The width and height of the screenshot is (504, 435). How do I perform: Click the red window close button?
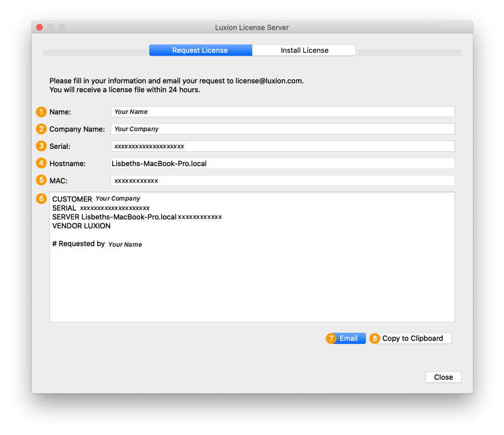click(39, 27)
